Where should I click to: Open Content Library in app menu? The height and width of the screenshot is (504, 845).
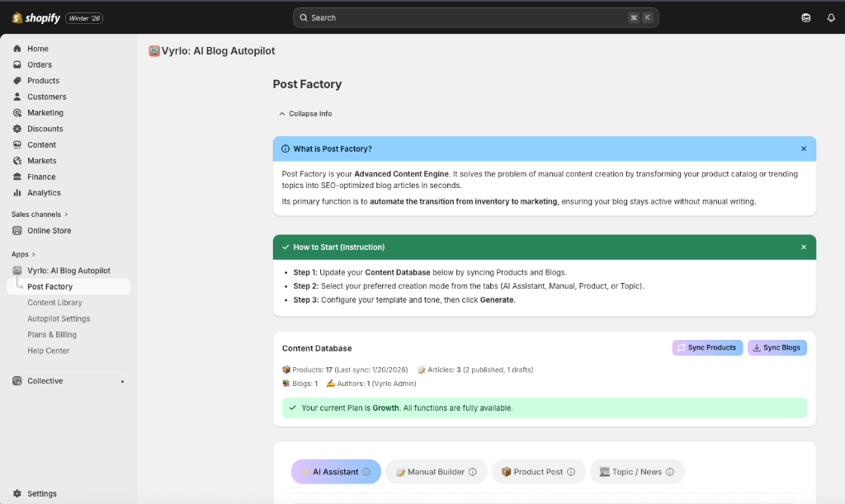(x=54, y=303)
